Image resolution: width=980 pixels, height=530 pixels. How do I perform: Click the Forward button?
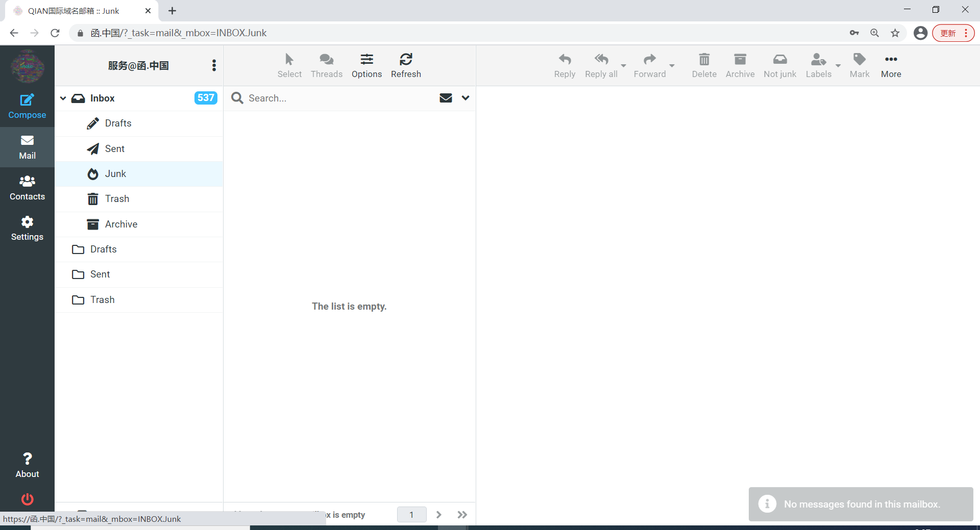tap(650, 65)
